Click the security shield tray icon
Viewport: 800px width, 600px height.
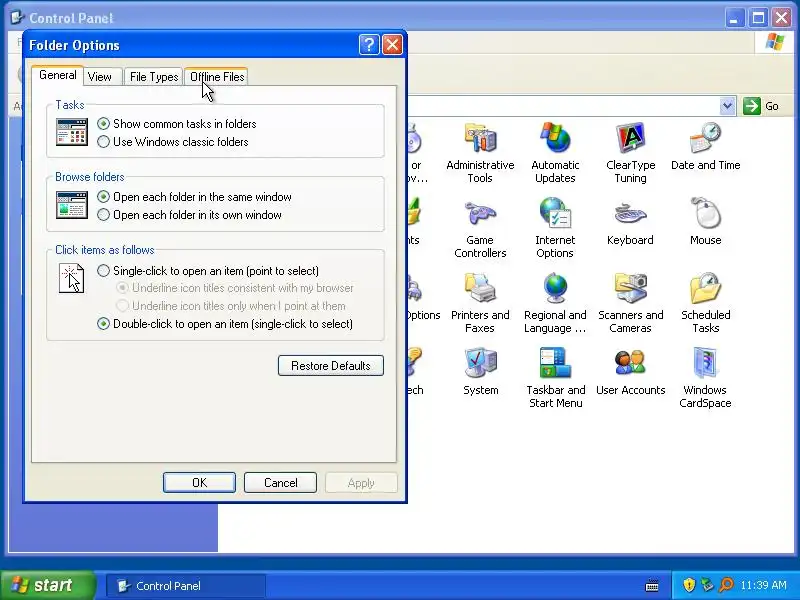689,585
